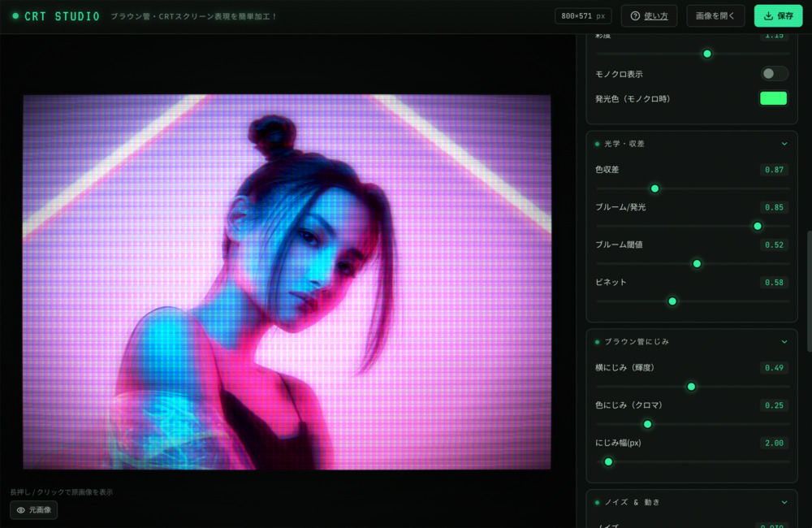Click the ノイズ & 動き section title
The image size is (812, 528).
click(x=632, y=502)
